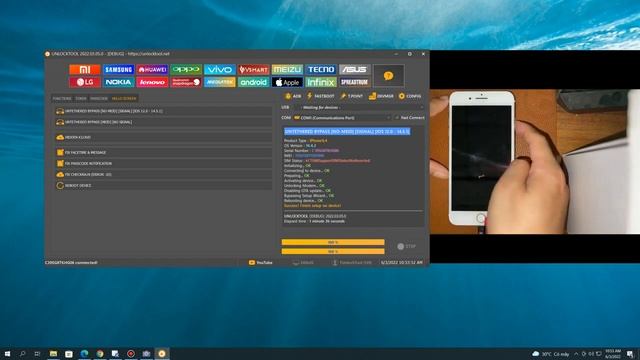This screenshot has width=640, height=360.
Task: Select the Lenovo brand icon
Action: click(x=152, y=82)
